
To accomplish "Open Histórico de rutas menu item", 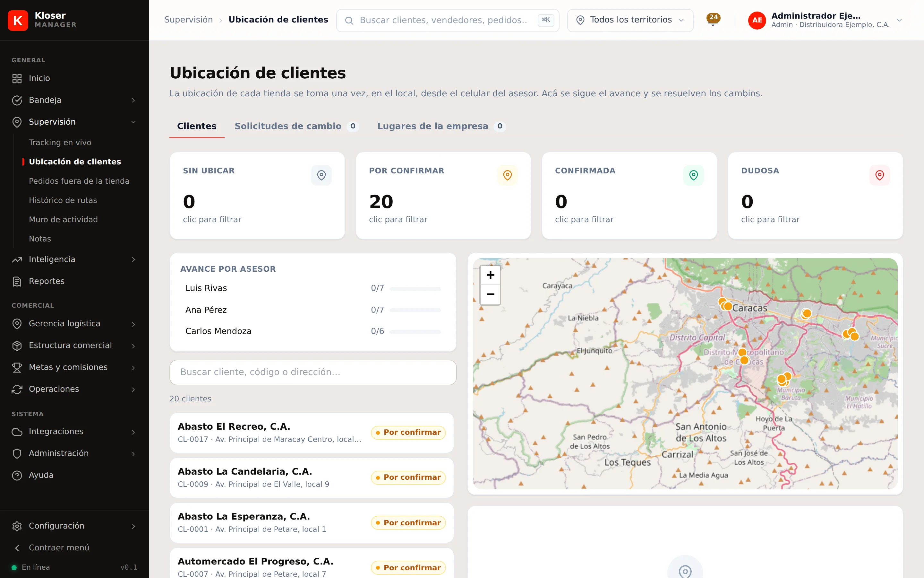I will click(63, 200).
